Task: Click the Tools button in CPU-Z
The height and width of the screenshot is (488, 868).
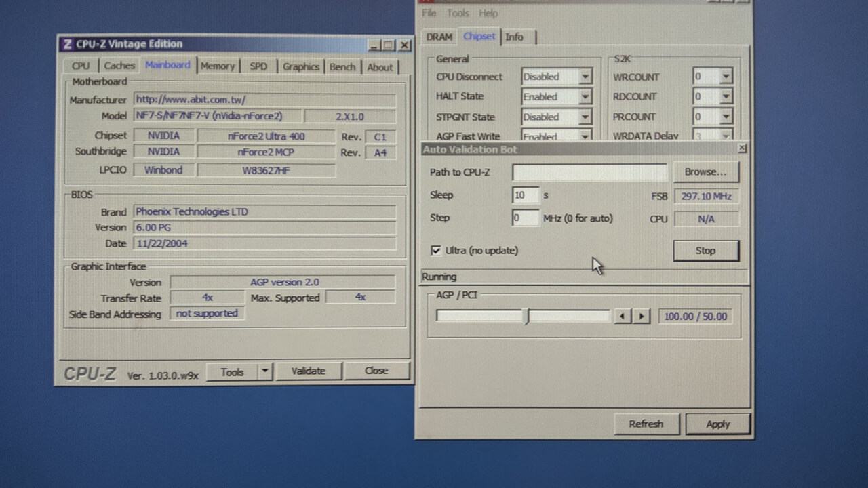Action: tap(232, 372)
